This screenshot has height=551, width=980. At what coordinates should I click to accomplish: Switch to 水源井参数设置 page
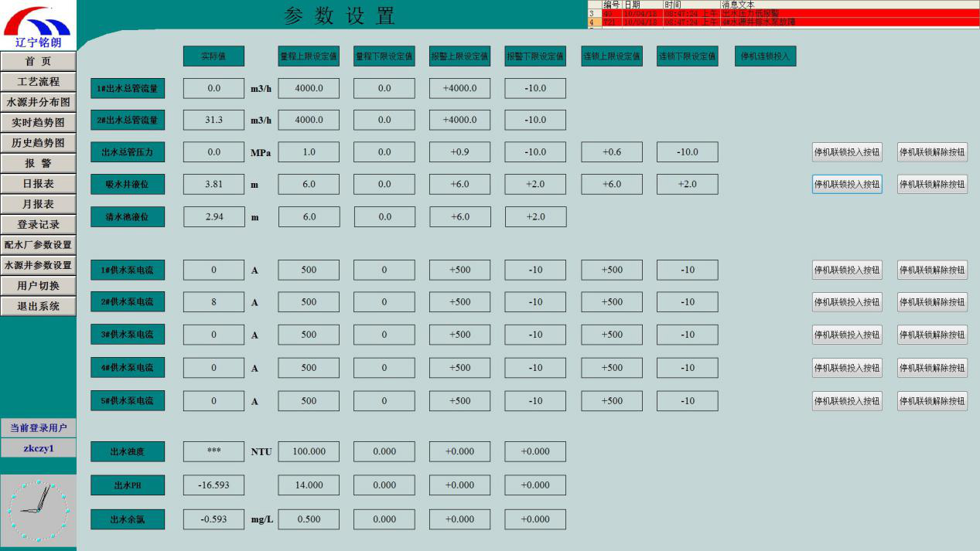(38, 265)
